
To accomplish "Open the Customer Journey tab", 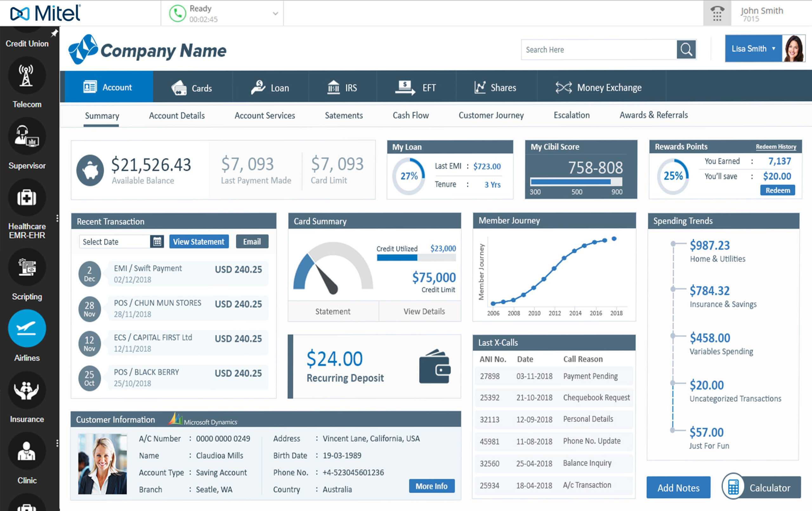I will coord(491,116).
